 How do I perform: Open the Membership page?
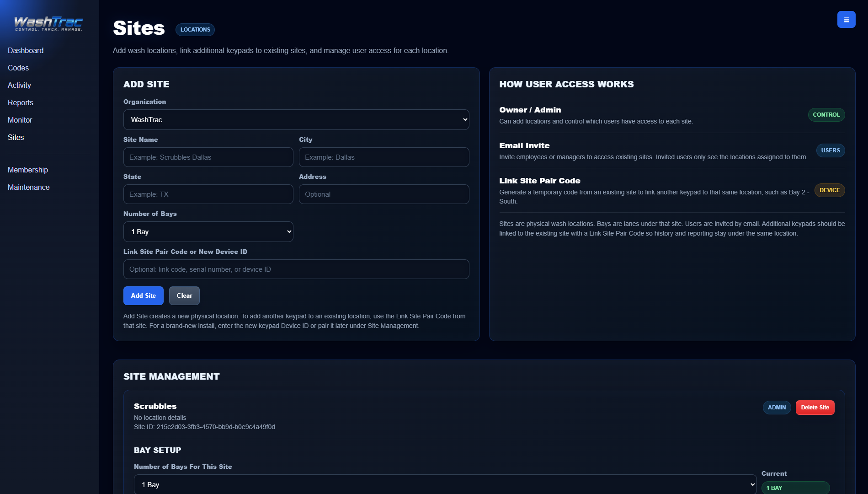pyautogui.click(x=28, y=170)
